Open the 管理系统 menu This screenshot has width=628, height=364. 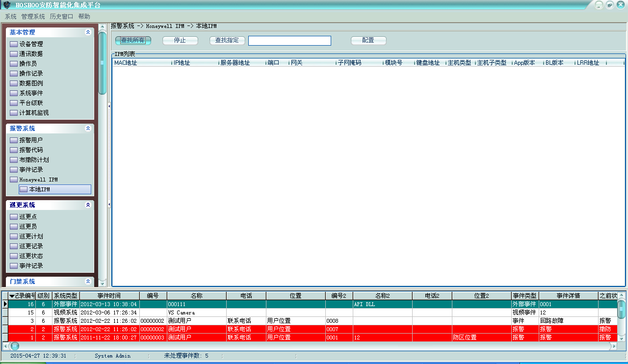pos(33,17)
